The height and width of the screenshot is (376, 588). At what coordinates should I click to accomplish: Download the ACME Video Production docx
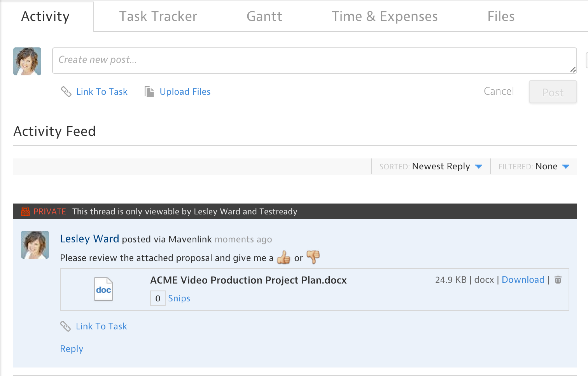(x=523, y=280)
